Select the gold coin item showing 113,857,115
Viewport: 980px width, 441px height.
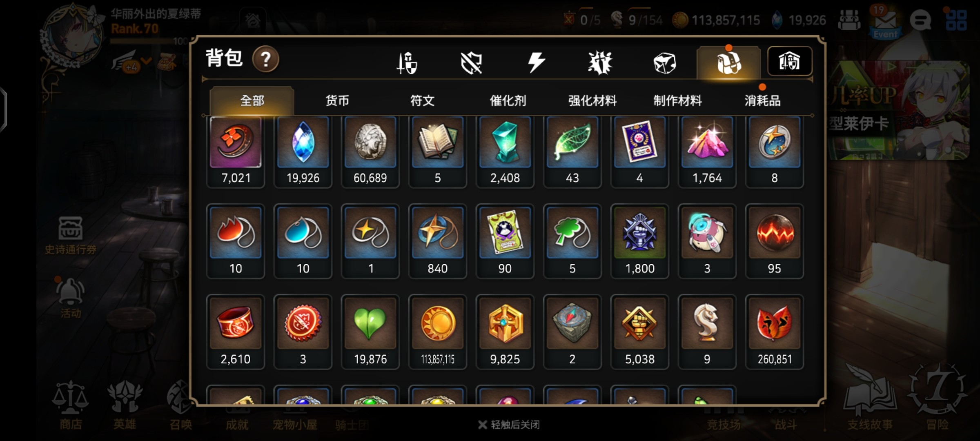coord(438,332)
